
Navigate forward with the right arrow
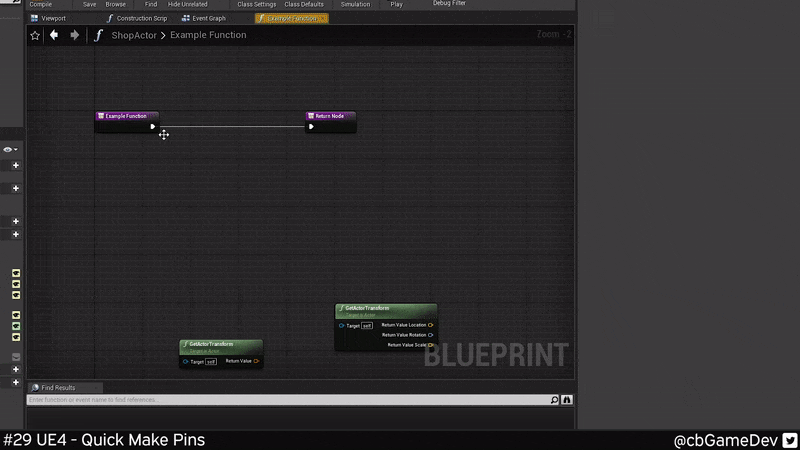point(74,35)
